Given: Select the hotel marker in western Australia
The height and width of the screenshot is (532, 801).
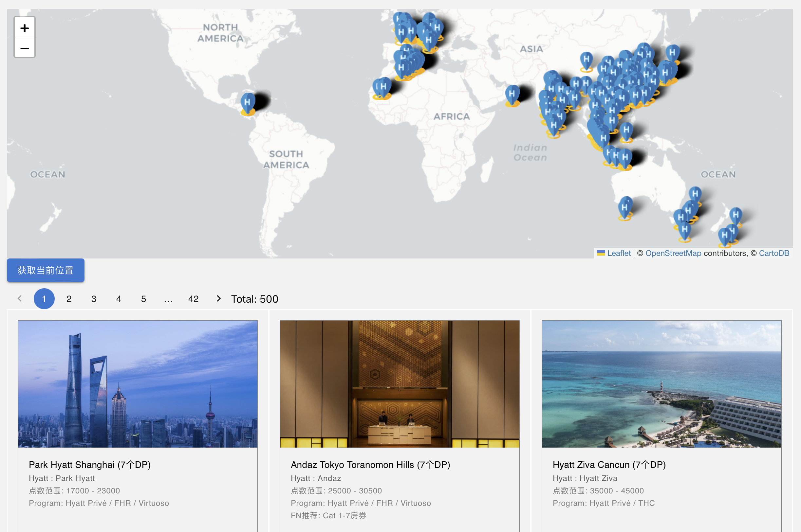Looking at the screenshot, I should 625,207.
